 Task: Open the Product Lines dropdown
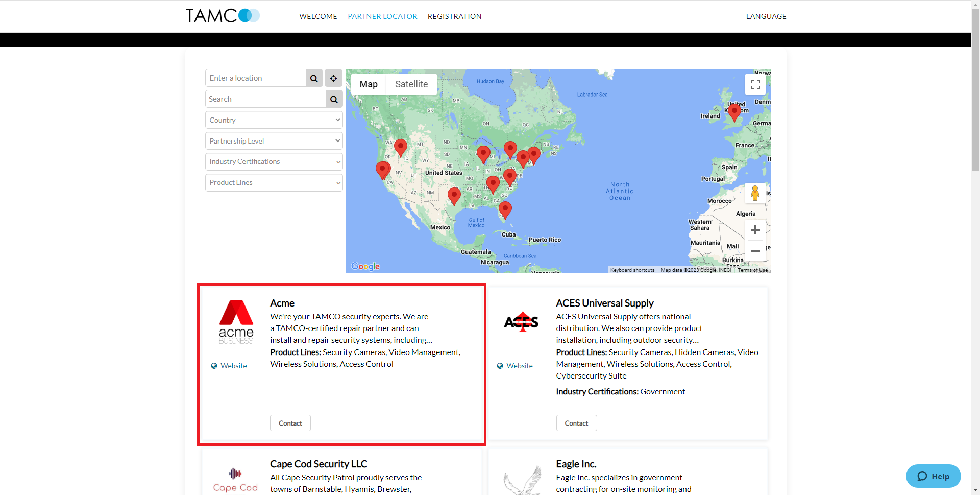click(x=274, y=182)
